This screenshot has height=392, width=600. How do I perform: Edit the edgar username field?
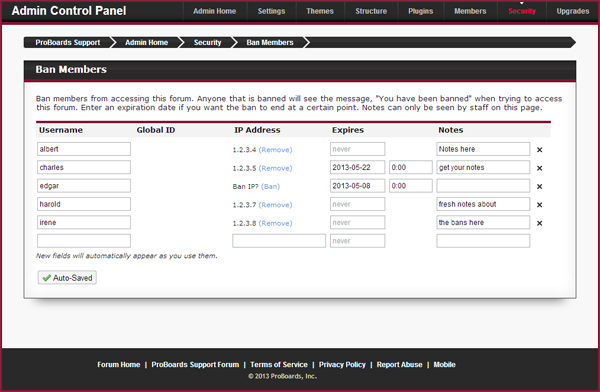84,186
